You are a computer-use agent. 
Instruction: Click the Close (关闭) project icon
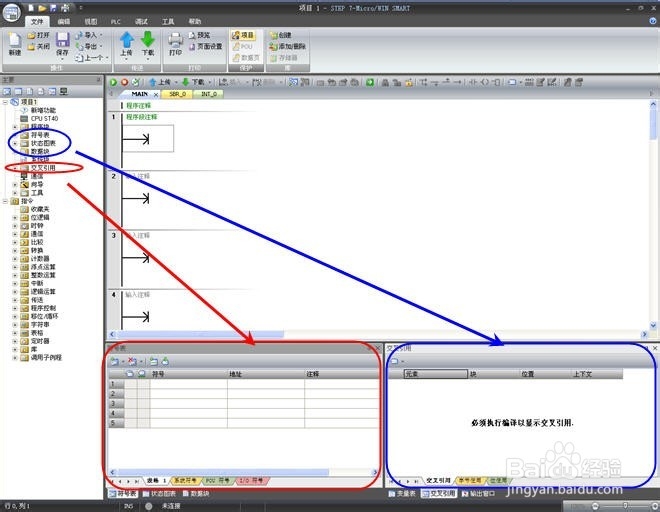[x=31, y=46]
